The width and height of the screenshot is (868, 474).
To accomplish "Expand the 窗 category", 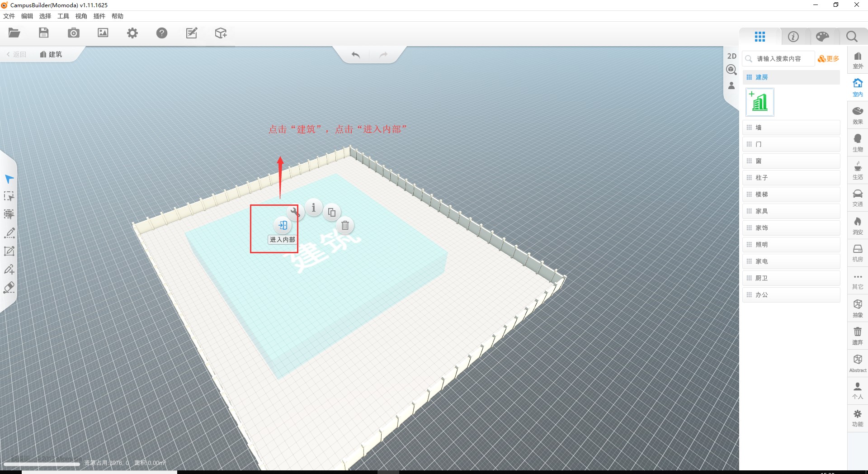I will (x=791, y=161).
